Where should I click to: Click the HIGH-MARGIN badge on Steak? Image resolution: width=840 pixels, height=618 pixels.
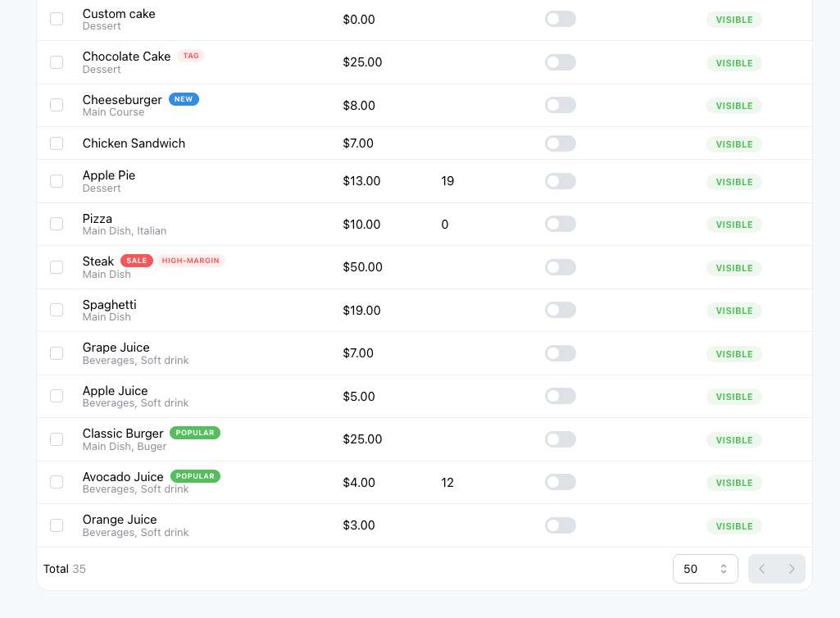(191, 261)
